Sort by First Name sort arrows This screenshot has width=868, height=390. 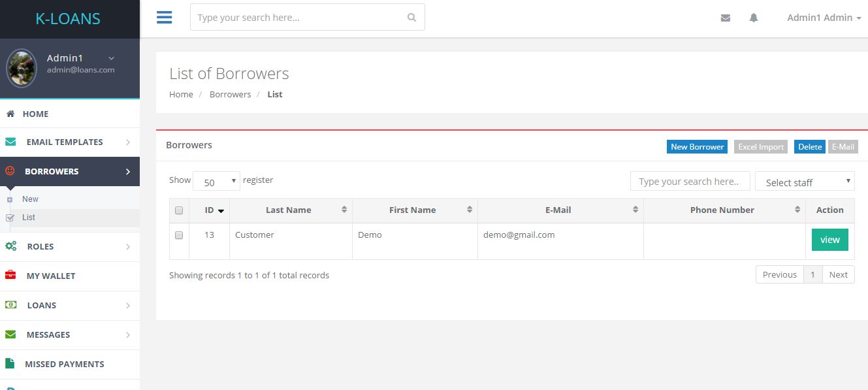[470, 210]
